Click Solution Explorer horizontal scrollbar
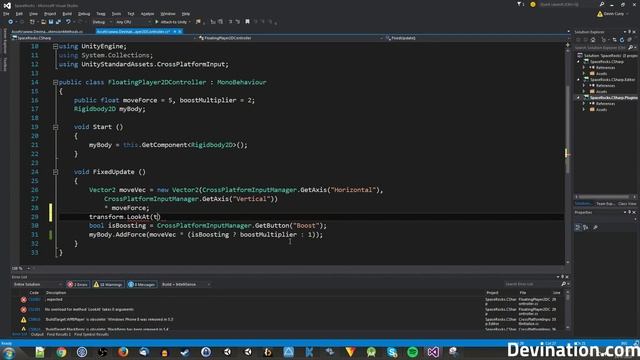This screenshot has height=360, width=640. point(605,197)
